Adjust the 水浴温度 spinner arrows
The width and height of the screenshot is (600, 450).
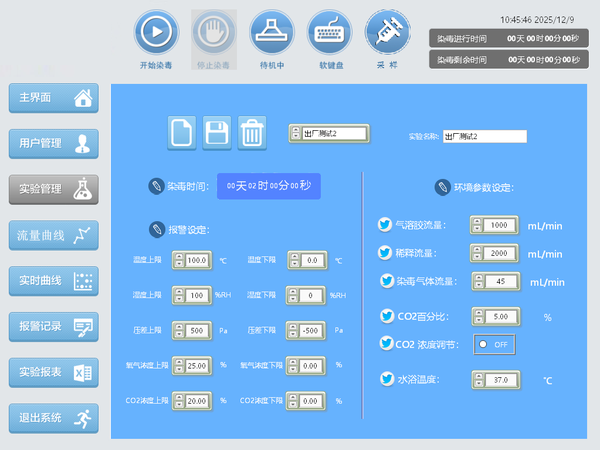[477, 380]
